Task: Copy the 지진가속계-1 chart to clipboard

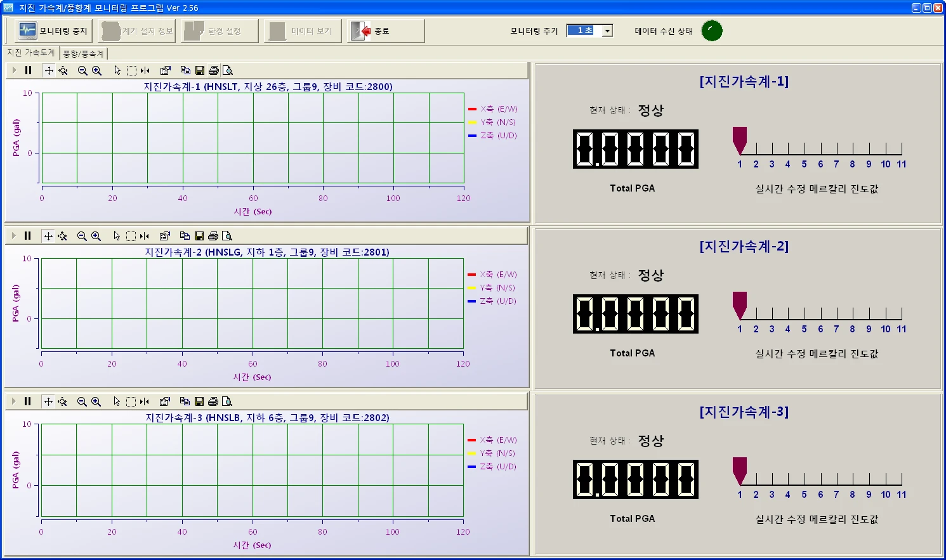Action: pyautogui.click(x=185, y=70)
